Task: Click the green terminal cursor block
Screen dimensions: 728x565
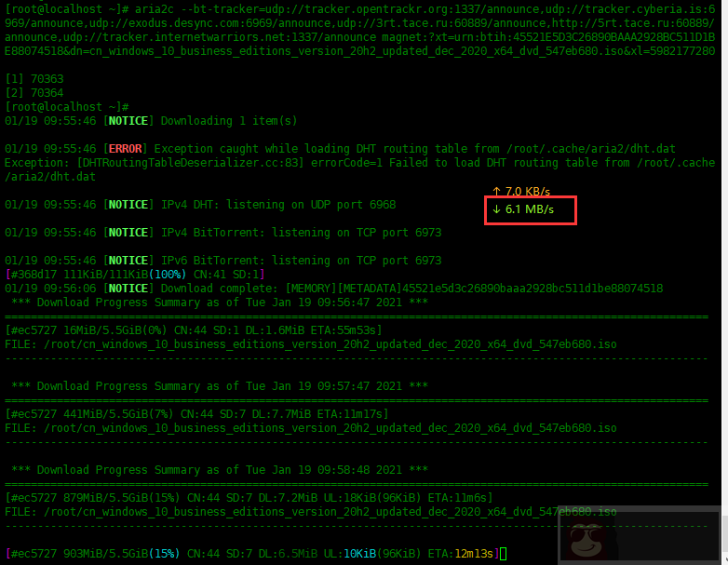Action: coord(504,554)
